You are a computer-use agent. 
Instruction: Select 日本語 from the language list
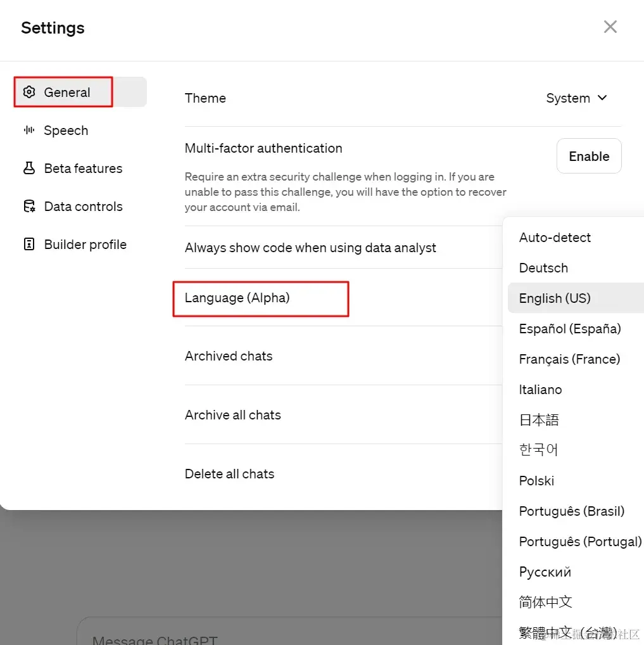[x=539, y=420]
